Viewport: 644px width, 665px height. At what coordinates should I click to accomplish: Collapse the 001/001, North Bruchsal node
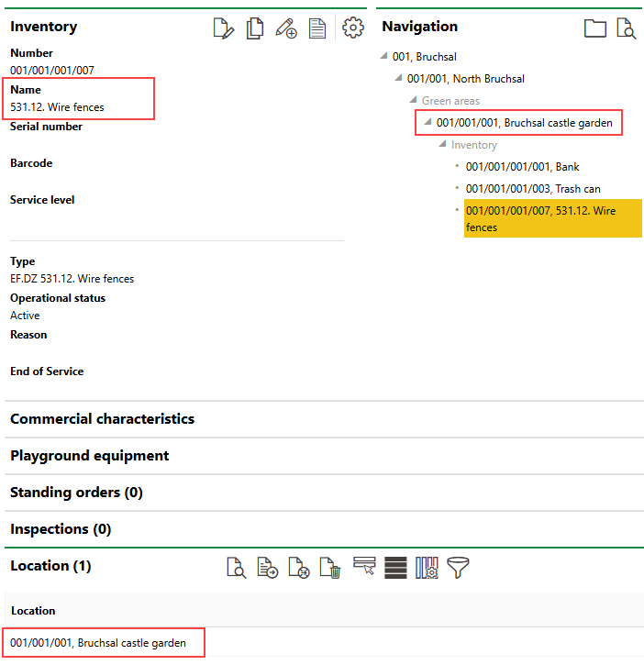[x=398, y=79]
